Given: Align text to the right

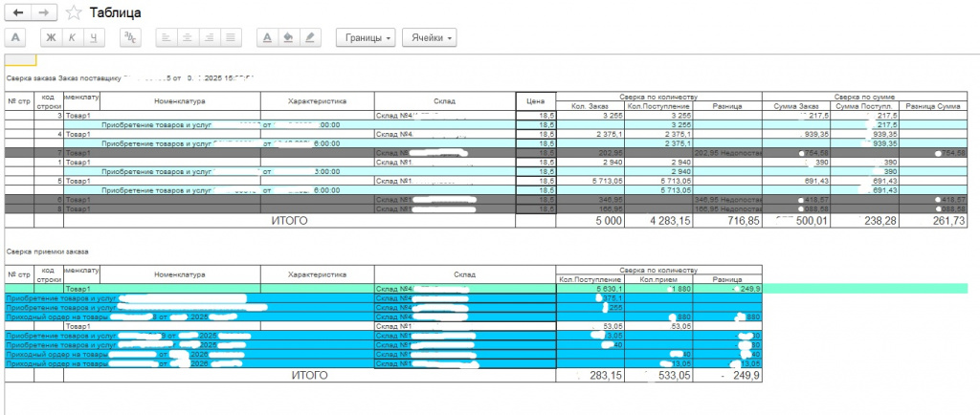Looking at the screenshot, I should click(209, 38).
